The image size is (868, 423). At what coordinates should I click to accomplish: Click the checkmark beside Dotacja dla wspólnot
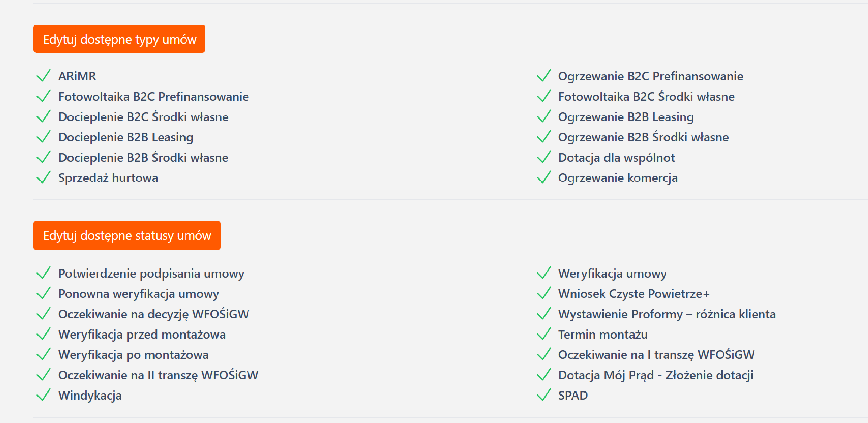543,157
